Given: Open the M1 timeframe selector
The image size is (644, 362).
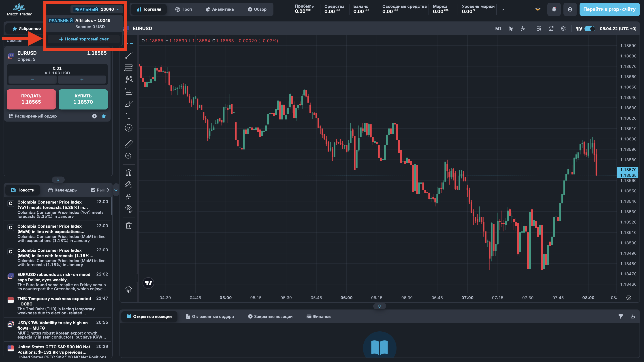Looking at the screenshot, I should (498, 29).
